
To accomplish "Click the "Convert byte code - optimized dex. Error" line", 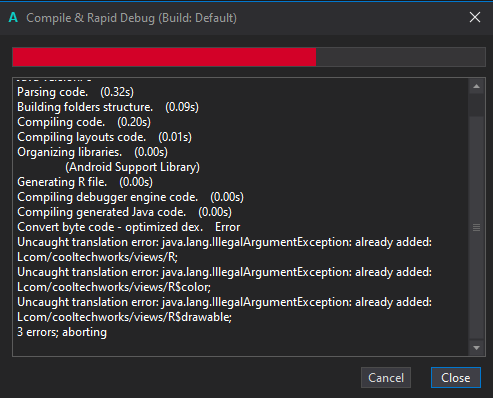I will click(129, 227).
